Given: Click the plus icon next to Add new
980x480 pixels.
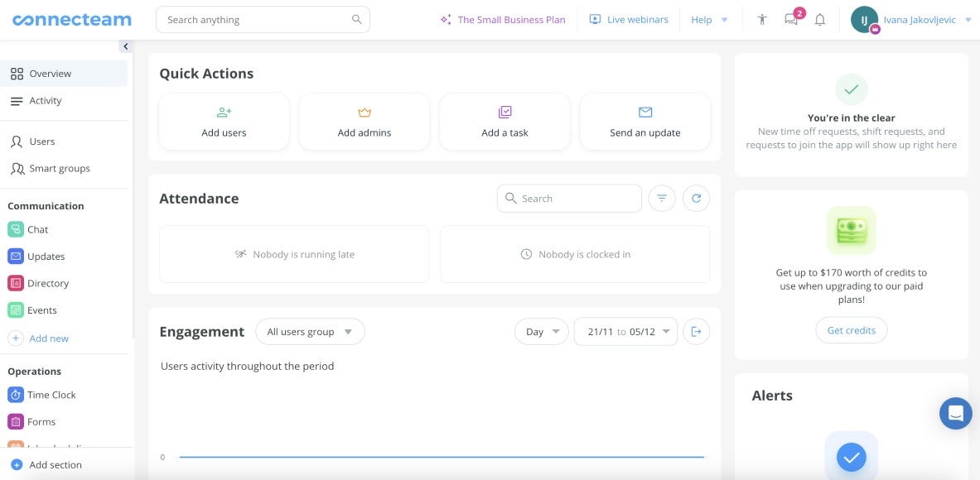Looking at the screenshot, I should pyautogui.click(x=16, y=338).
